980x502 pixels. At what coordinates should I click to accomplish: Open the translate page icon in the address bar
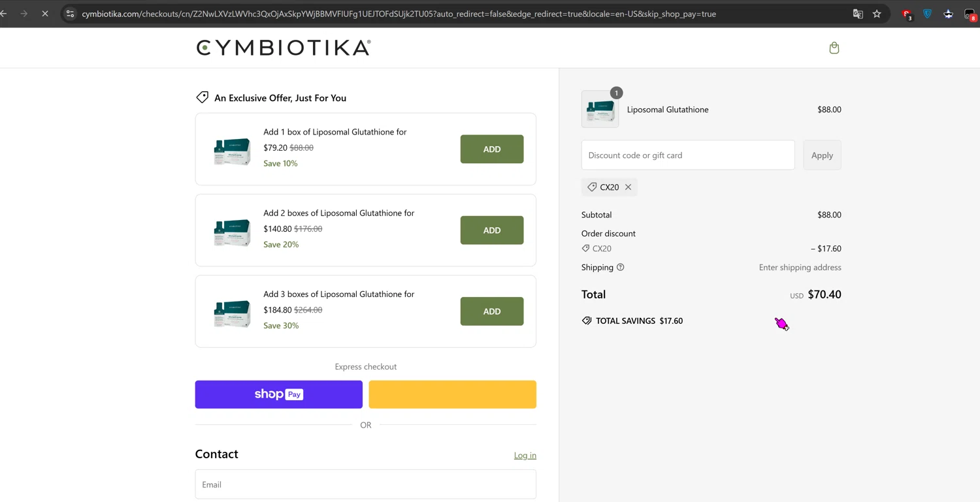point(858,14)
